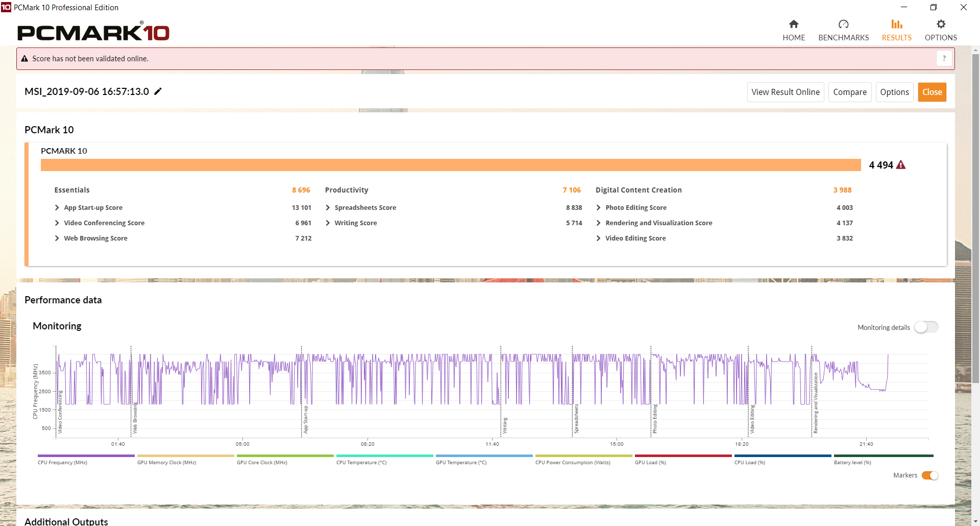Select GPU Memory Clock (MHz) legend swatch

(x=186, y=456)
